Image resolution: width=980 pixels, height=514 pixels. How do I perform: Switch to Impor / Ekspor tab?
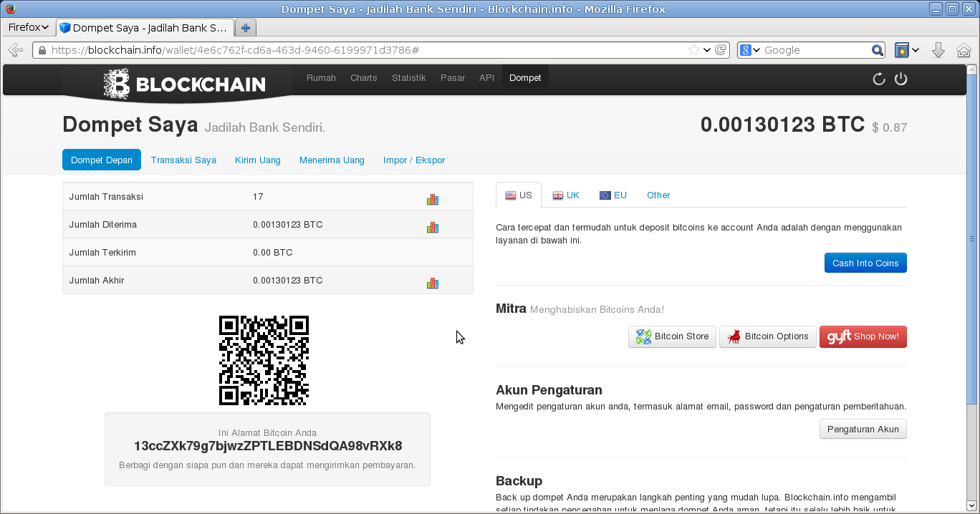point(414,160)
